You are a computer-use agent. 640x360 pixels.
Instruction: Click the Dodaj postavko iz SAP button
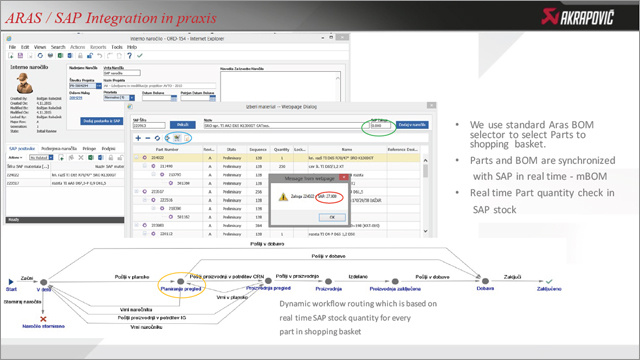pos(102,121)
